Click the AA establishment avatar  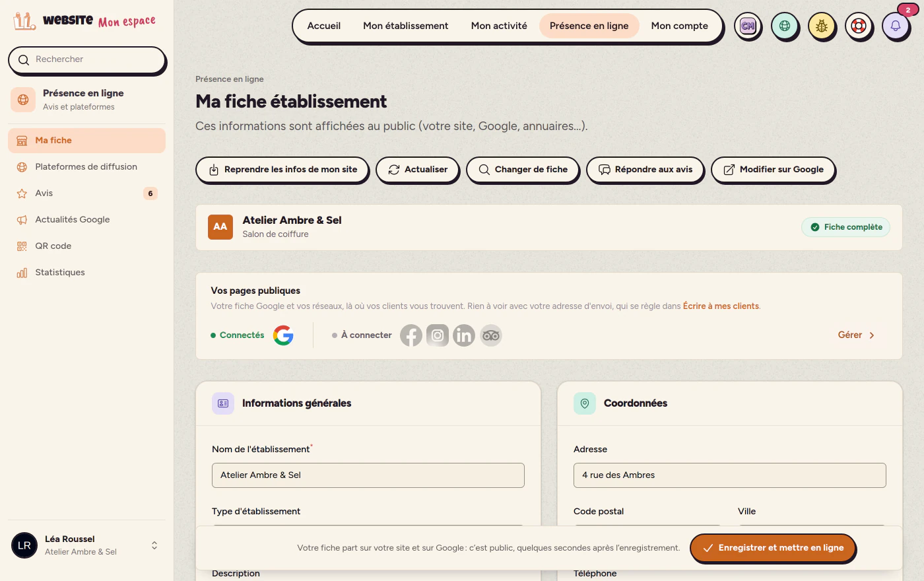tap(220, 226)
